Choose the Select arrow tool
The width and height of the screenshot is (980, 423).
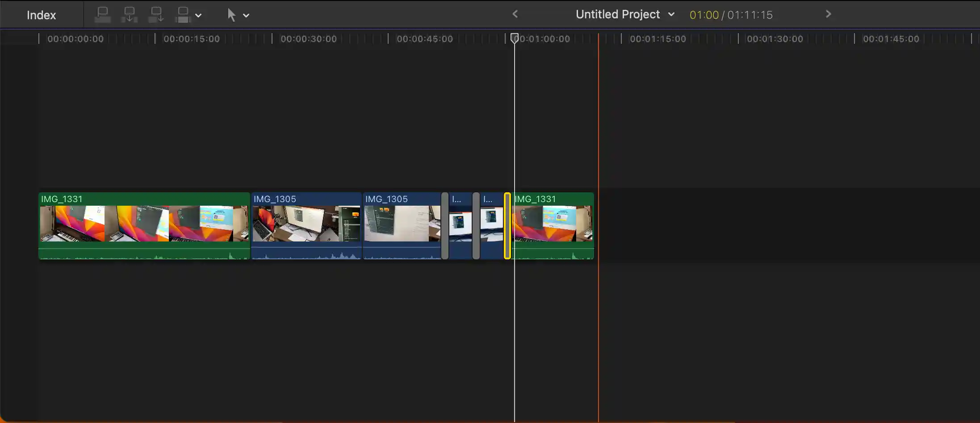231,15
